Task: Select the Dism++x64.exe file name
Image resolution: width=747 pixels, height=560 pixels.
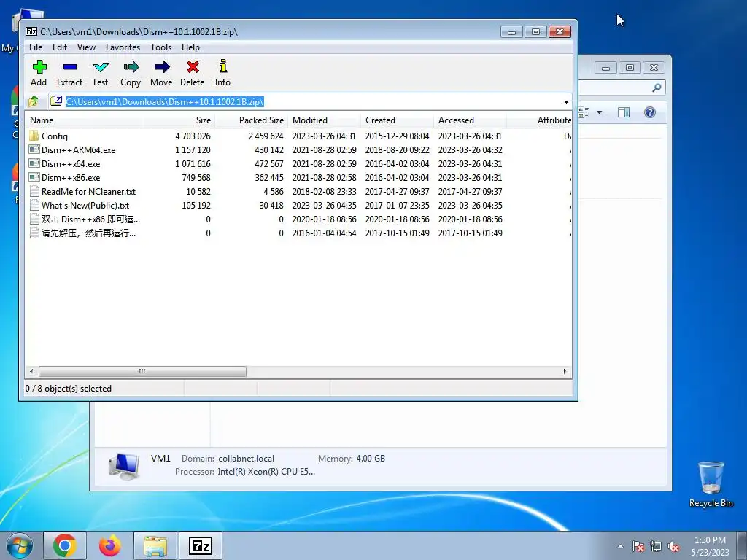Action: 71,164
